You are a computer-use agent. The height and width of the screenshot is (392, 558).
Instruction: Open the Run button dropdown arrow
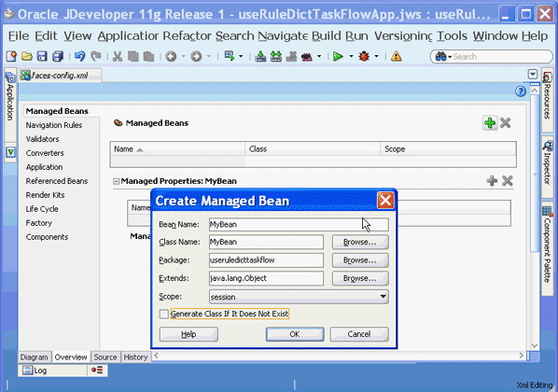tap(351, 56)
